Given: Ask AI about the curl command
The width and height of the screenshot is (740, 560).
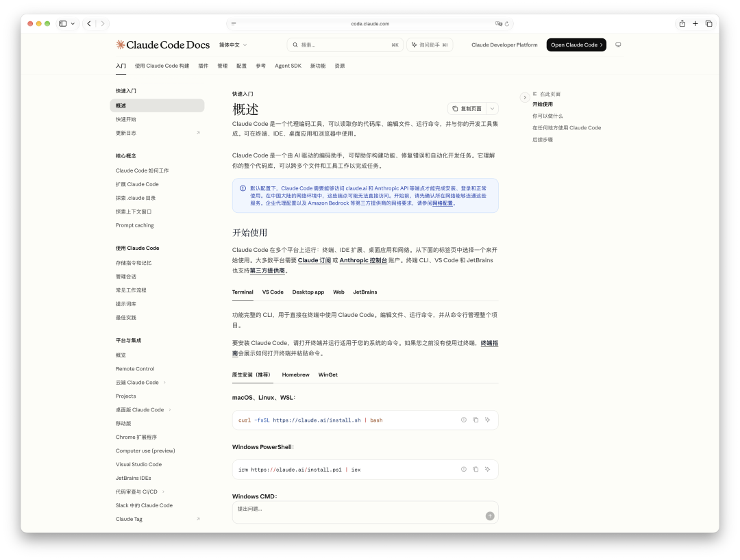Looking at the screenshot, I should 488,420.
